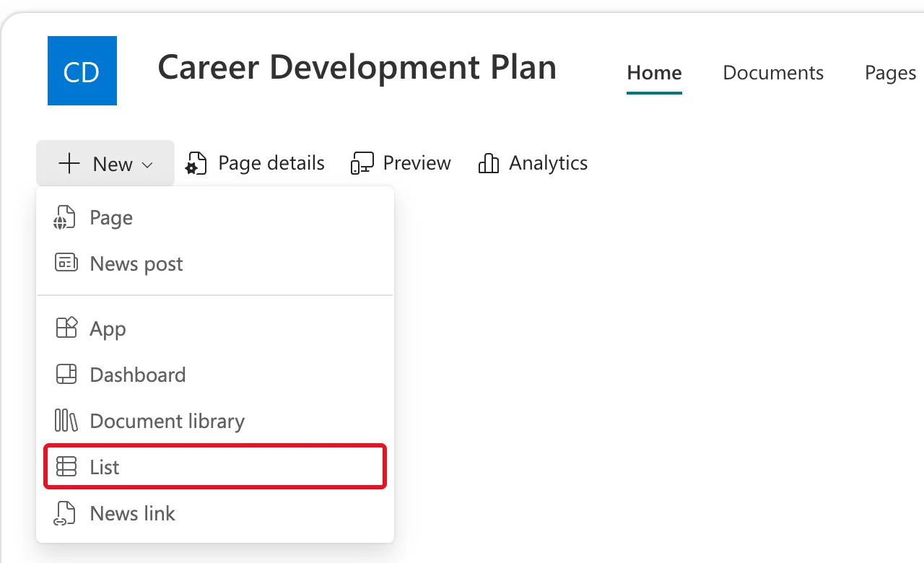Click the Page globe-document icon
The width and height of the screenshot is (924, 563).
(65, 217)
